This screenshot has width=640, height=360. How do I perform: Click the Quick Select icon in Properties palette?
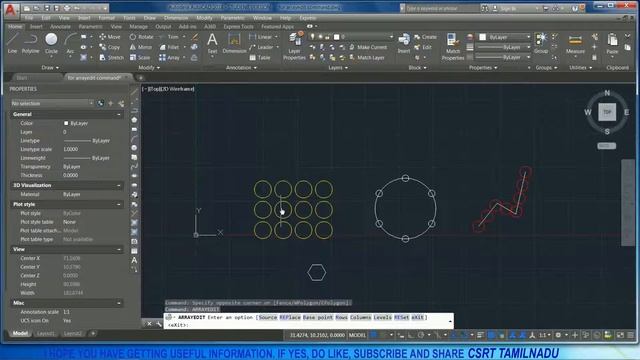tap(121, 104)
